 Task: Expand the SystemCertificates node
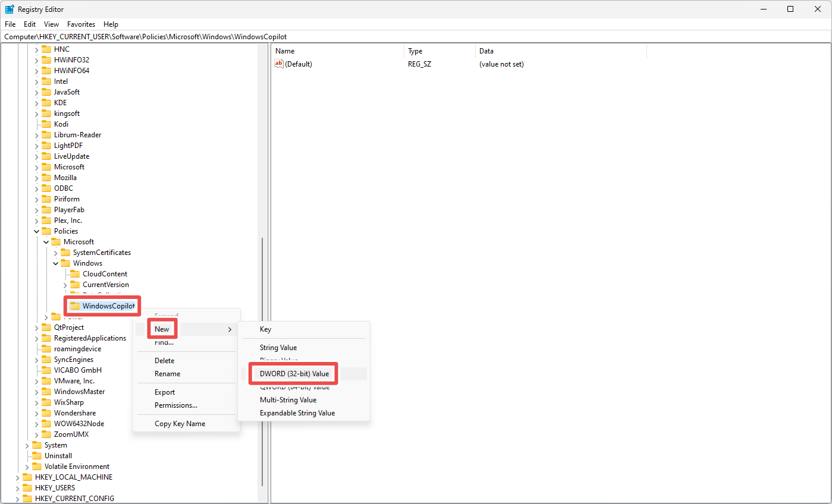(x=55, y=253)
